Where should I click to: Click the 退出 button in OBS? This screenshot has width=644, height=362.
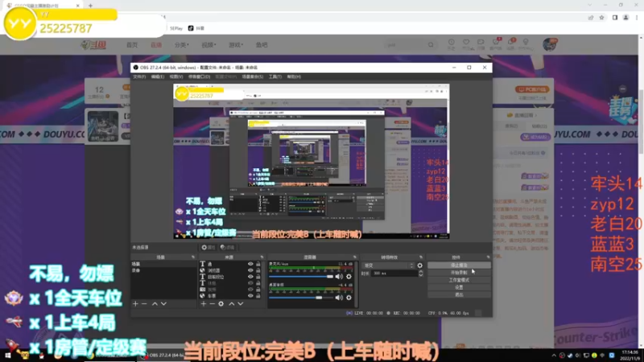click(459, 294)
